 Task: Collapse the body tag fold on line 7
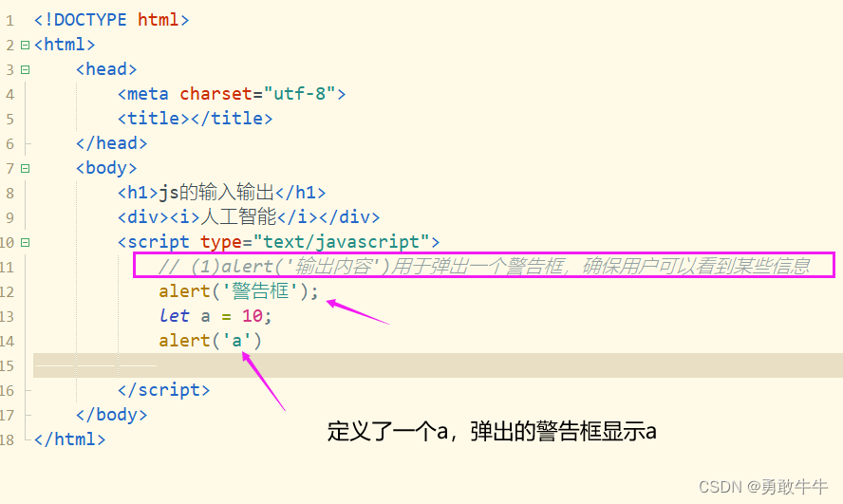click(25, 168)
